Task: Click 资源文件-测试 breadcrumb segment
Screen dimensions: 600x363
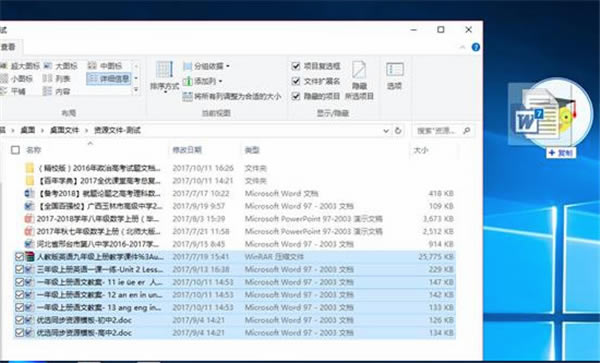Action: point(117,130)
